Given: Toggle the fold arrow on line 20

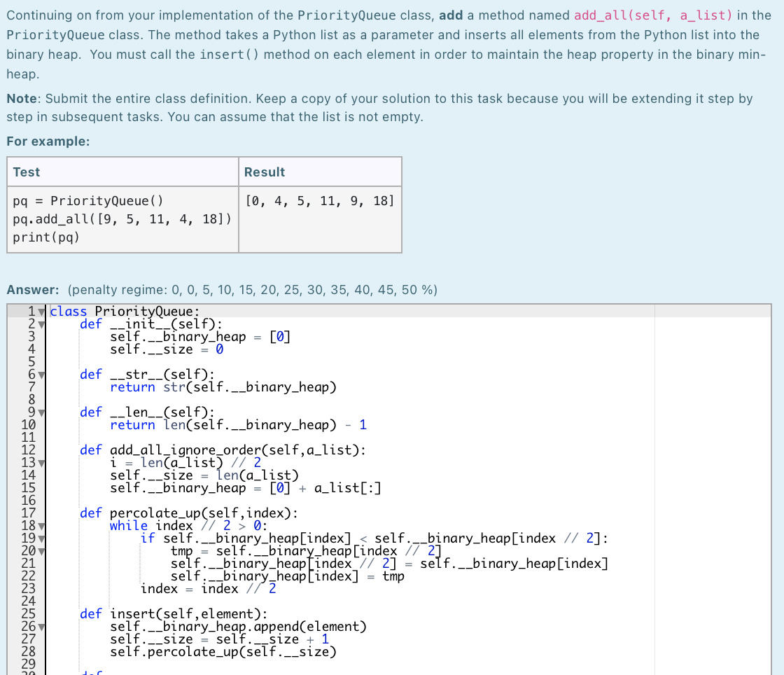Looking at the screenshot, I should click(x=41, y=552).
